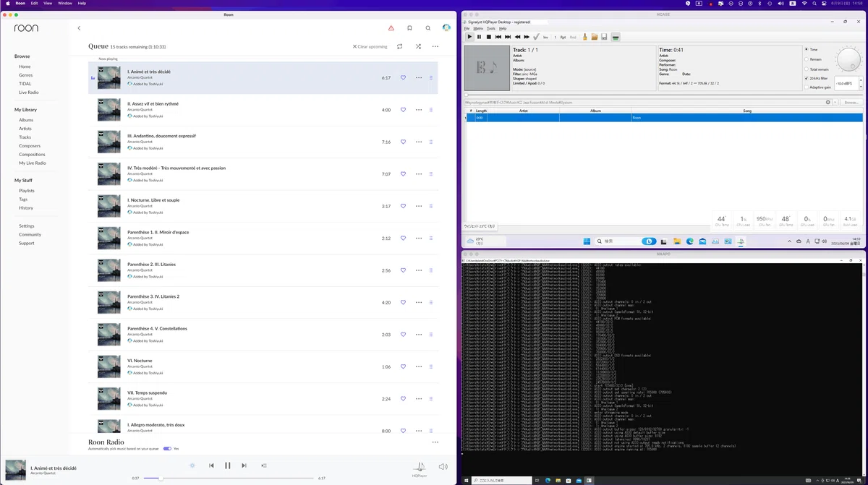
Task: Go to Roon Home in sidebar
Action: pos(25,66)
